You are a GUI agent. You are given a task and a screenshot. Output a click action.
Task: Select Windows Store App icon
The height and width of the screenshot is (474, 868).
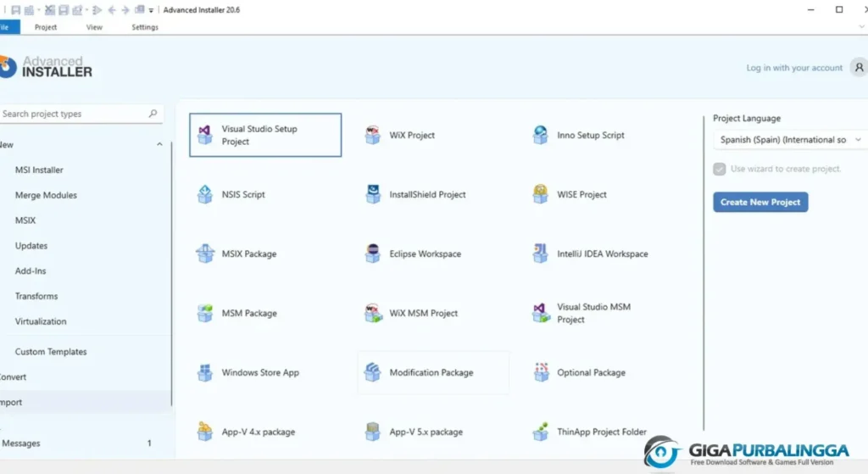pyautogui.click(x=205, y=372)
